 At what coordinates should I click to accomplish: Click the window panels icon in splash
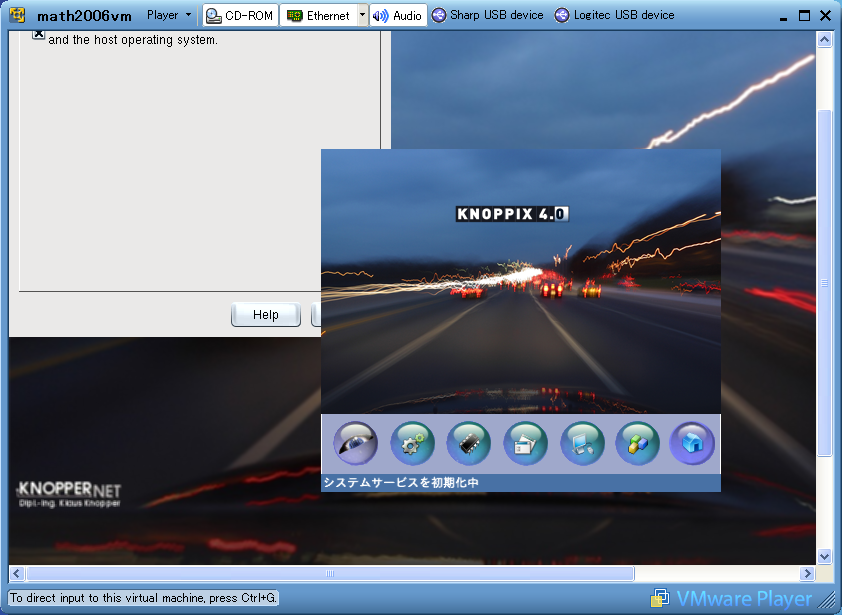tap(525, 443)
